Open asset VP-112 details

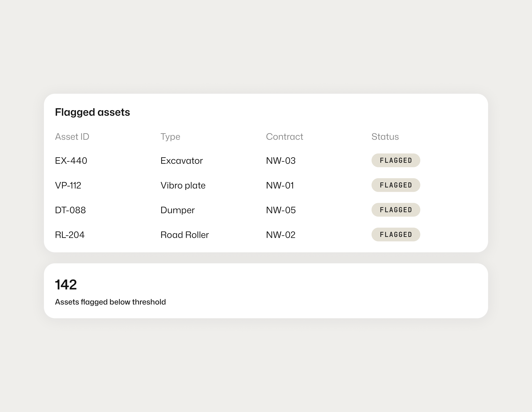coord(68,185)
